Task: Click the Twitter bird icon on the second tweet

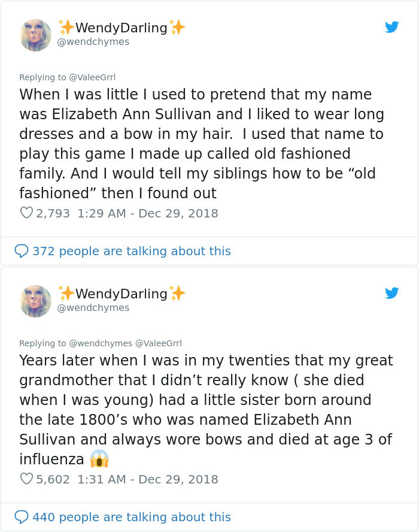Action: 393,293
